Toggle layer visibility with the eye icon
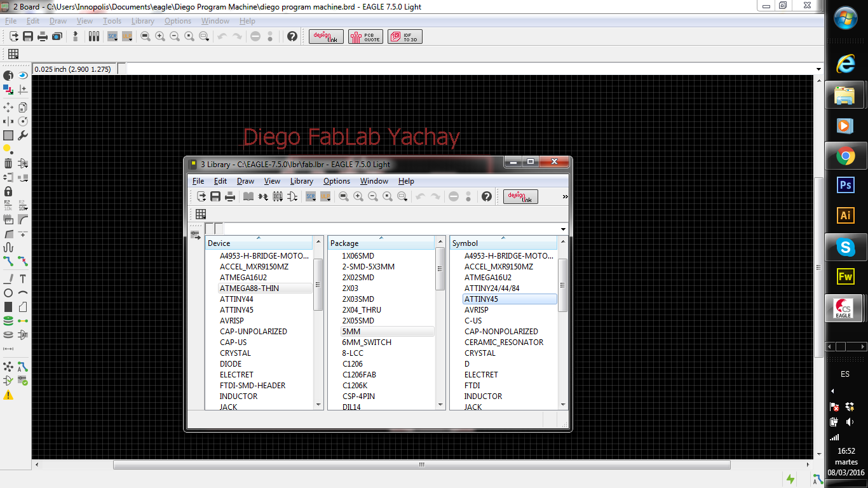Screen dimensions: 868x488 tap(23, 76)
